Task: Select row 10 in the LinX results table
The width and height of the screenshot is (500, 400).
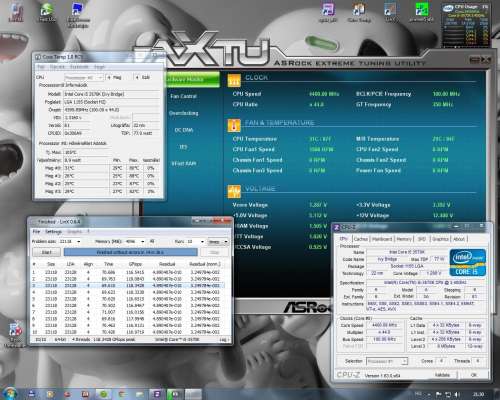Action: click(x=128, y=332)
